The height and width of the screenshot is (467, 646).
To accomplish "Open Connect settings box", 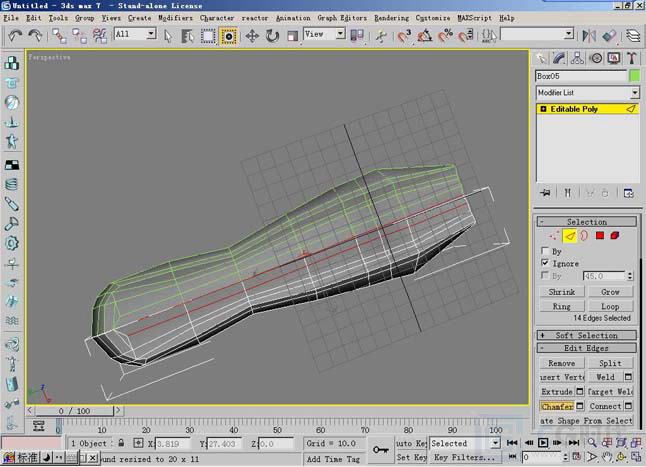I will [x=628, y=406].
